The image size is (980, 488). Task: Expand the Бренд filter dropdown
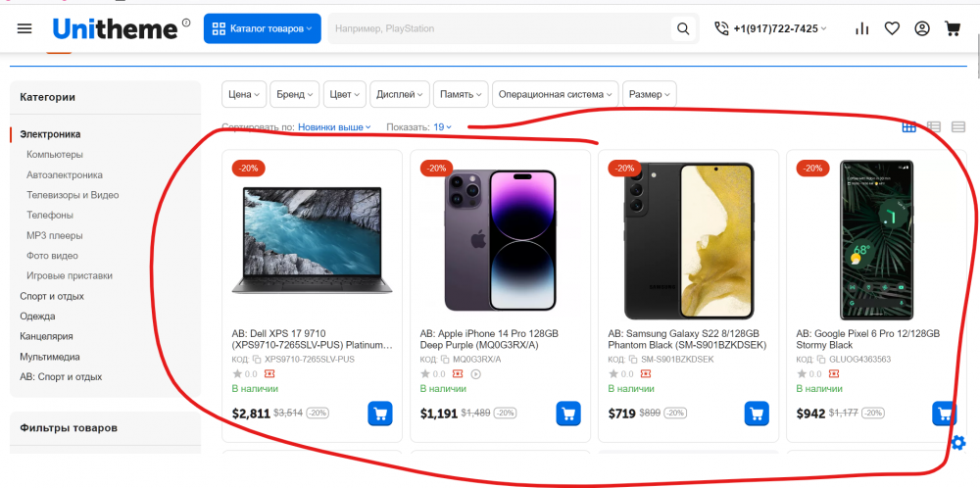[294, 94]
